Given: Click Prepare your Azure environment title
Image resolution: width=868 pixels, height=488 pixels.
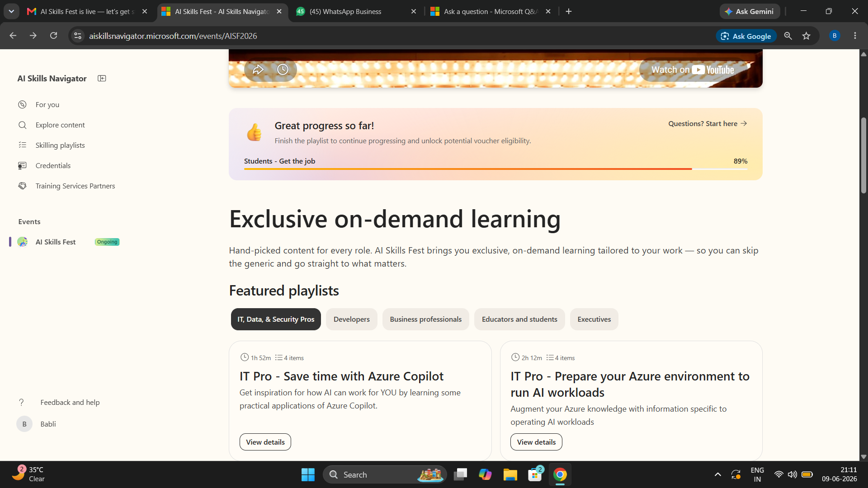Looking at the screenshot, I should 630,384.
